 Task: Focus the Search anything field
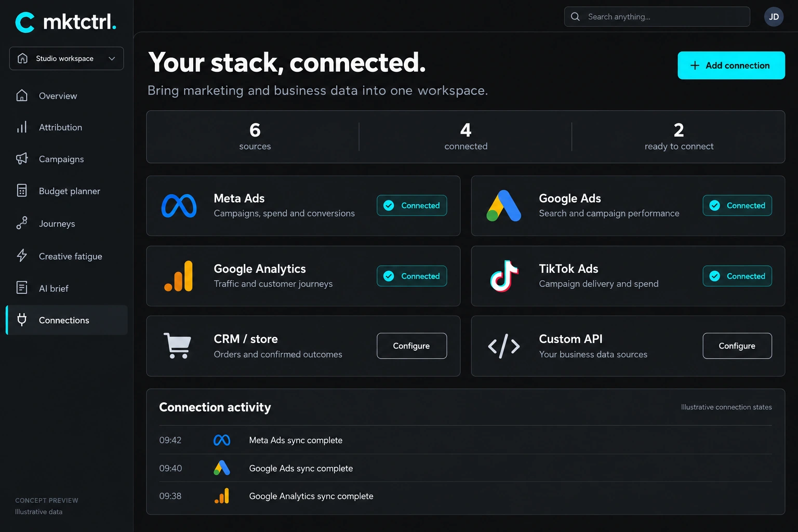pos(657,17)
